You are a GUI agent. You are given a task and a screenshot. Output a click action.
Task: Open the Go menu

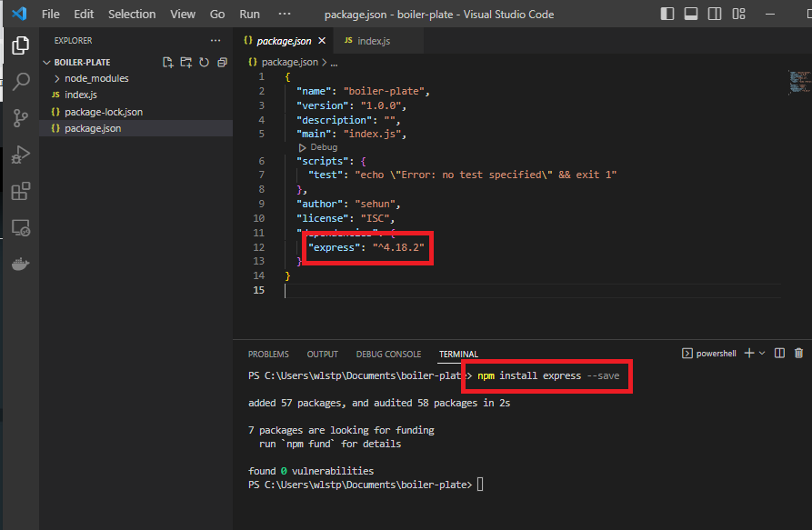tap(217, 14)
